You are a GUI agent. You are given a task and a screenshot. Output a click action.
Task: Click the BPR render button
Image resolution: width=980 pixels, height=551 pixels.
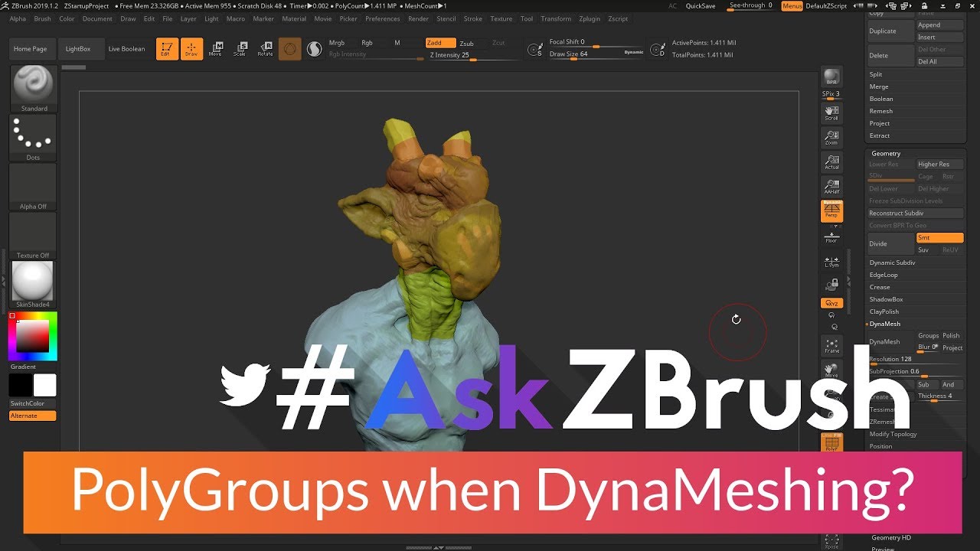[x=831, y=78]
